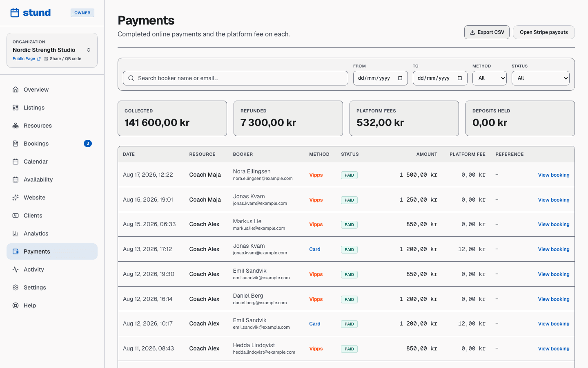View booking for Daniel Berg
The height and width of the screenshot is (368, 588).
[x=554, y=299]
